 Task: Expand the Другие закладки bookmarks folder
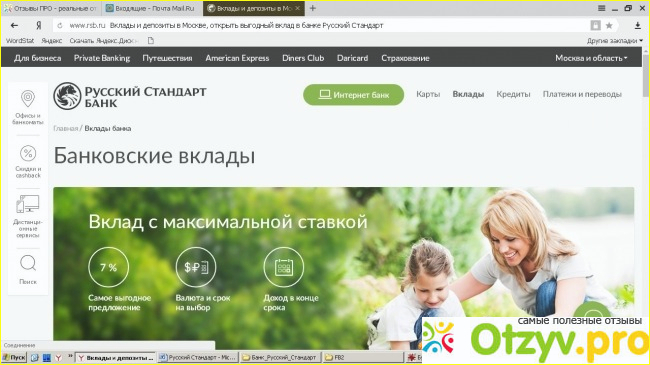[615, 41]
